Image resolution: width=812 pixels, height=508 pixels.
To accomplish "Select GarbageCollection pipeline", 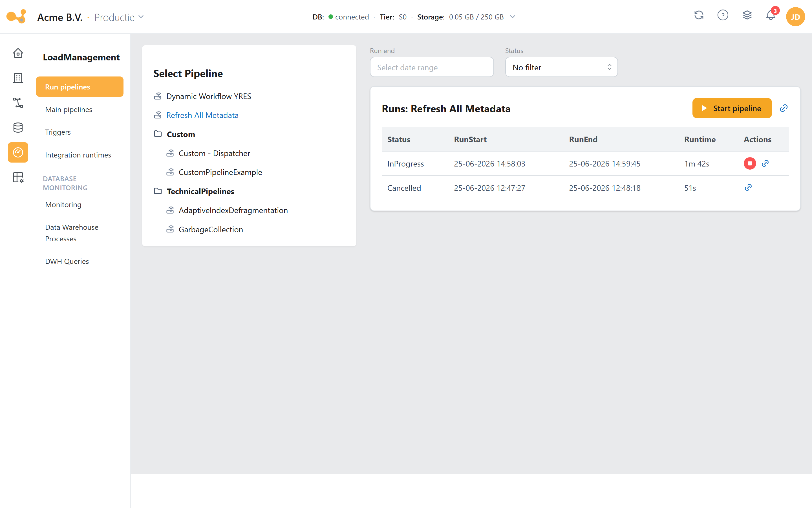I will pyautogui.click(x=211, y=229).
